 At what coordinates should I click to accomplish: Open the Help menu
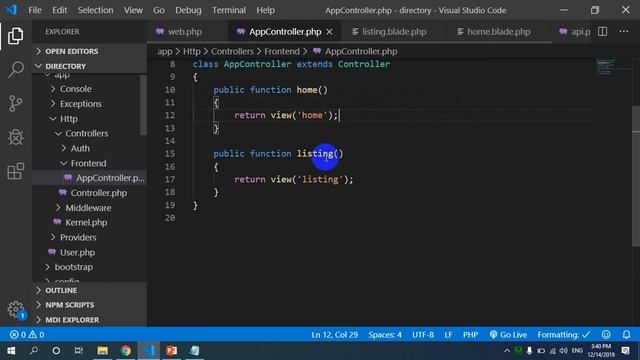coord(265,10)
